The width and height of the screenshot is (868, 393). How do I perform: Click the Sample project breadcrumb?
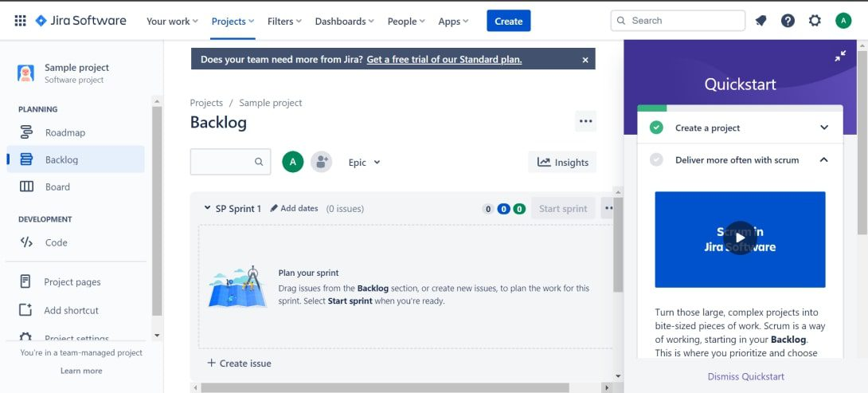tap(271, 103)
